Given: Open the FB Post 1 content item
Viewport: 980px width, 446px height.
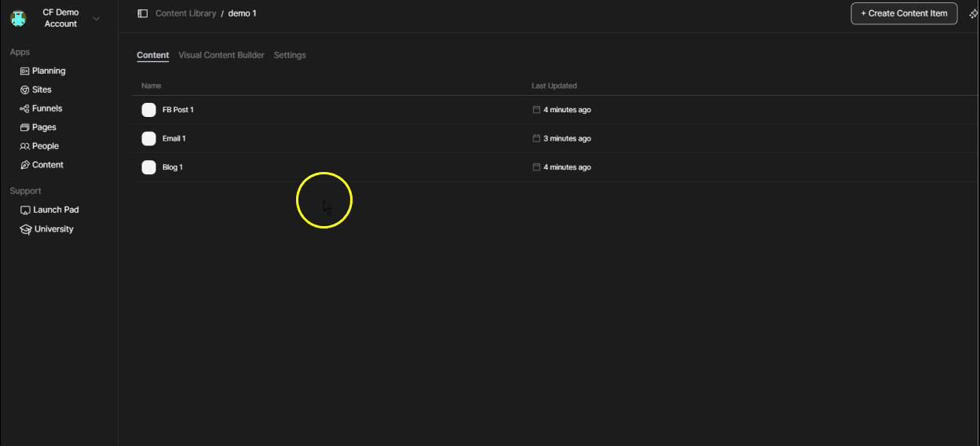Looking at the screenshot, I should 178,110.
